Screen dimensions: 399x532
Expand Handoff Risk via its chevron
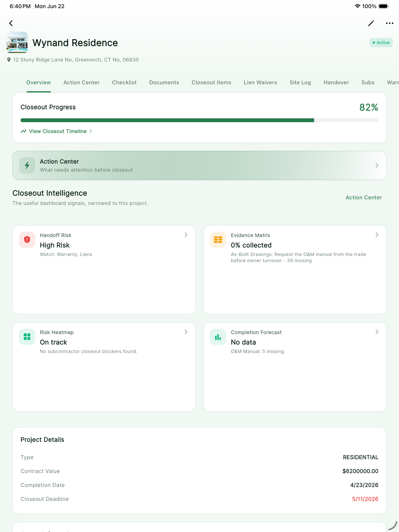click(186, 235)
